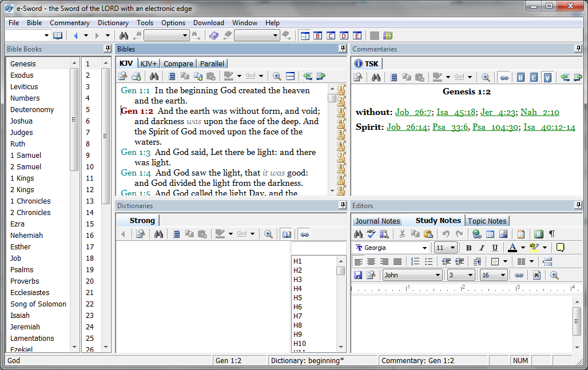Toggle commentary link sync chain icon
Viewport: 588px width, 370px height.
pyautogui.click(x=504, y=77)
